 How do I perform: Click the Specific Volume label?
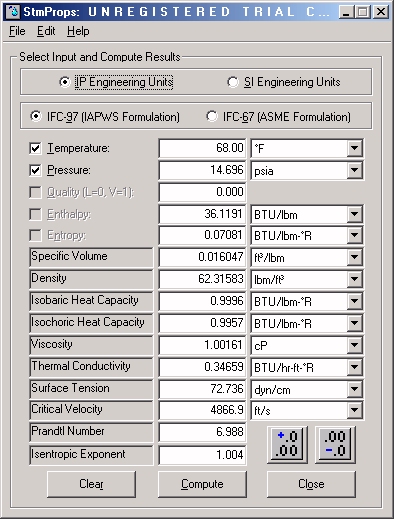[x=91, y=257]
